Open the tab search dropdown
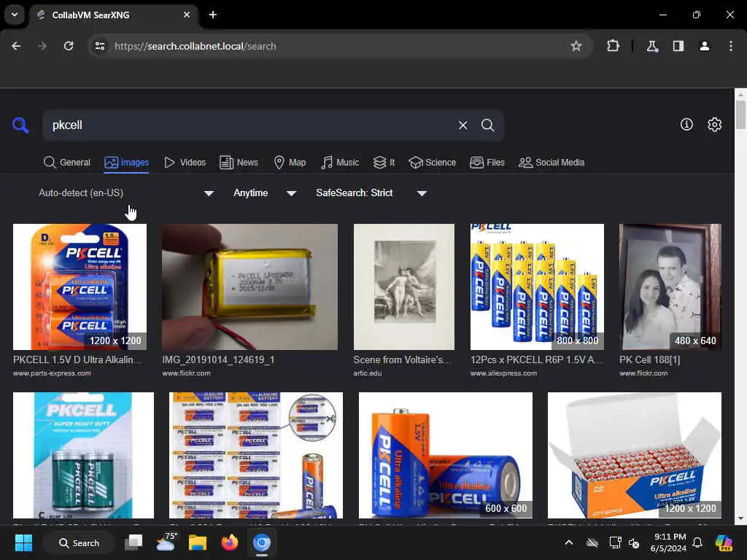The height and width of the screenshot is (560, 747). (x=15, y=15)
